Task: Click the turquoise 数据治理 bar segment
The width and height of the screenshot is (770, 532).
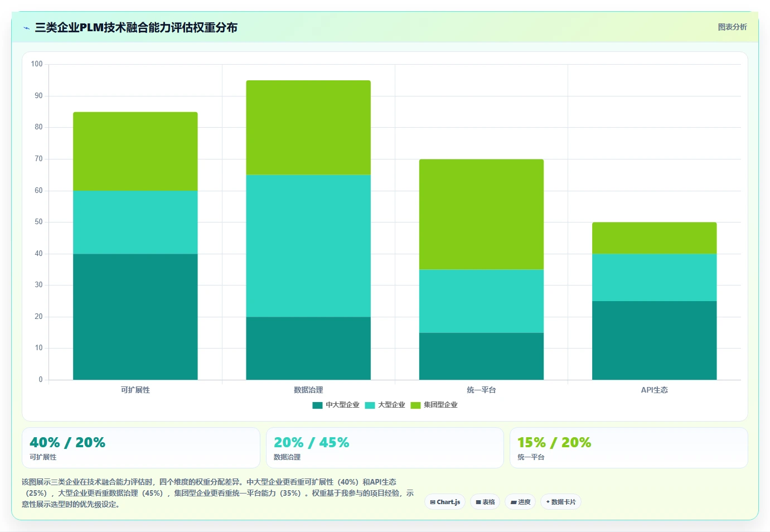Action: pos(308,246)
